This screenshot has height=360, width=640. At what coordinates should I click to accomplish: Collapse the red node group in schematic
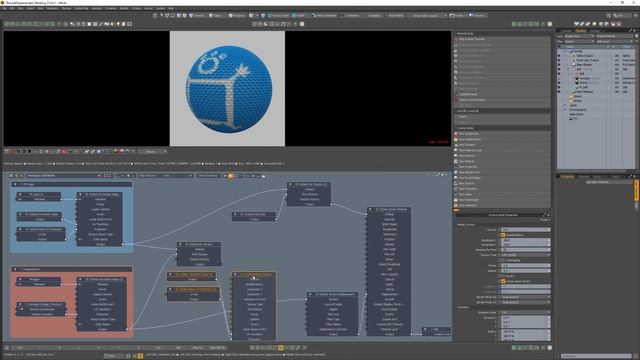click(x=15, y=269)
